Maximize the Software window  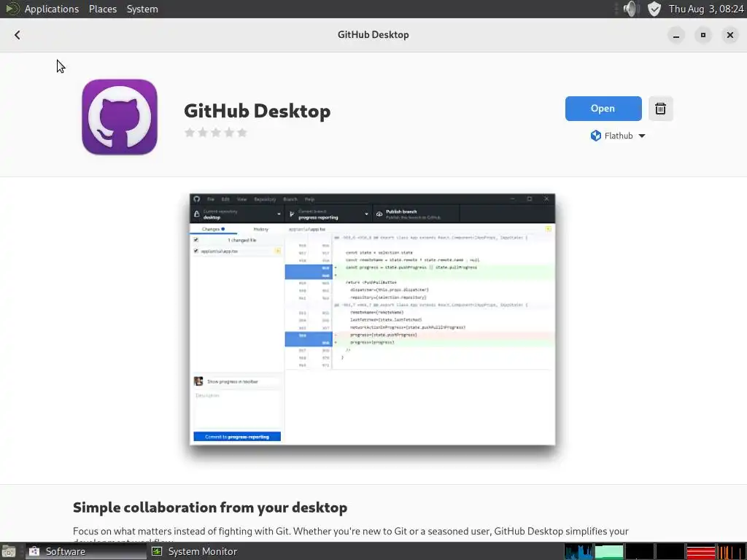[703, 35]
